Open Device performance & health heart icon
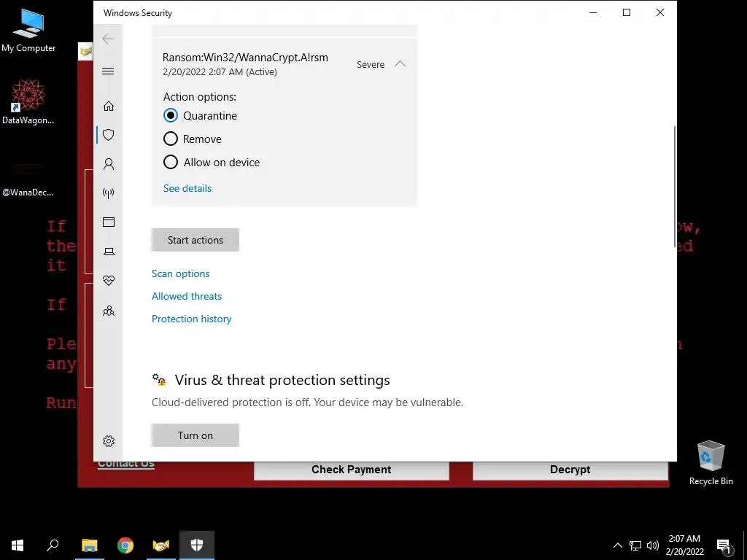The width and height of the screenshot is (747, 560). pos(109,281)
